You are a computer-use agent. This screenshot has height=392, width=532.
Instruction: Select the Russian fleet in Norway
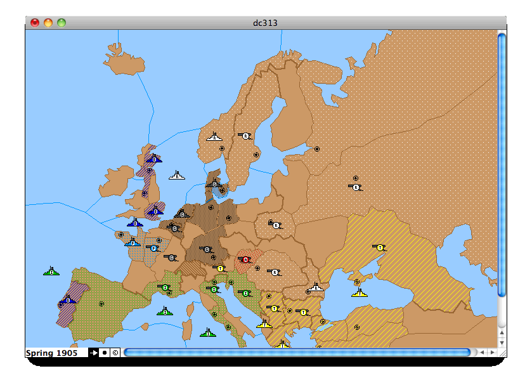coord(214,137)
